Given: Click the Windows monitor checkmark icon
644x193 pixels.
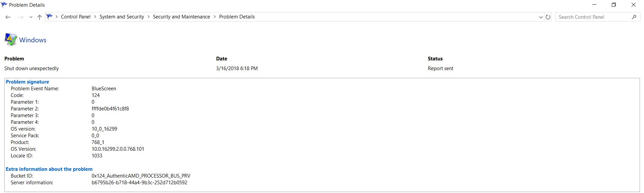Looking at the screenshot, I should coord(11,40).
